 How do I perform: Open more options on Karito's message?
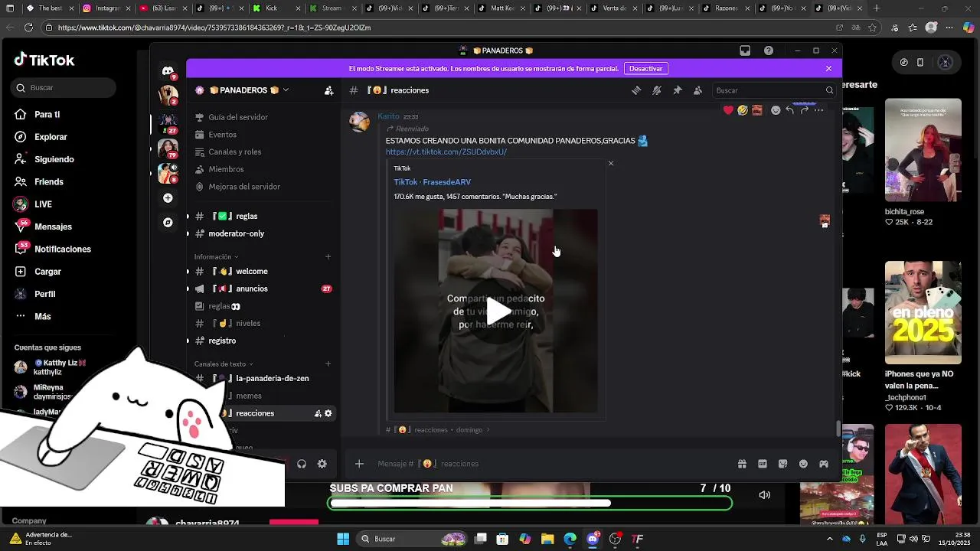[818, 110]
